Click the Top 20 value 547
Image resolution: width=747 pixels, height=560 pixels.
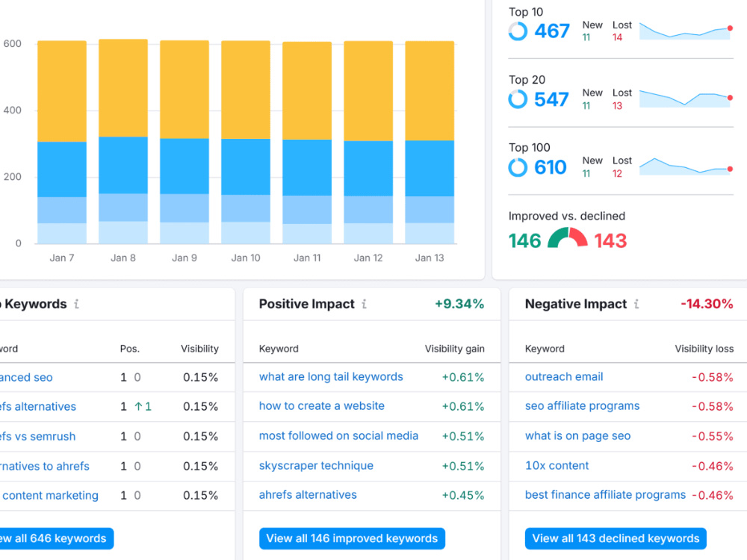552,99
